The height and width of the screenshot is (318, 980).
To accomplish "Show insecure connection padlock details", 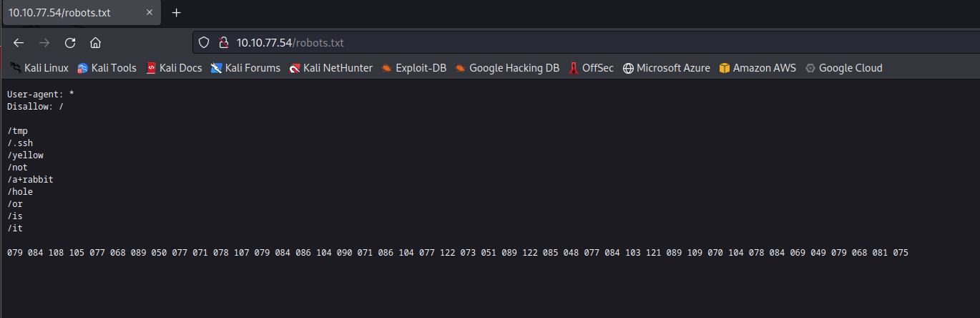I will click(222, 43).
